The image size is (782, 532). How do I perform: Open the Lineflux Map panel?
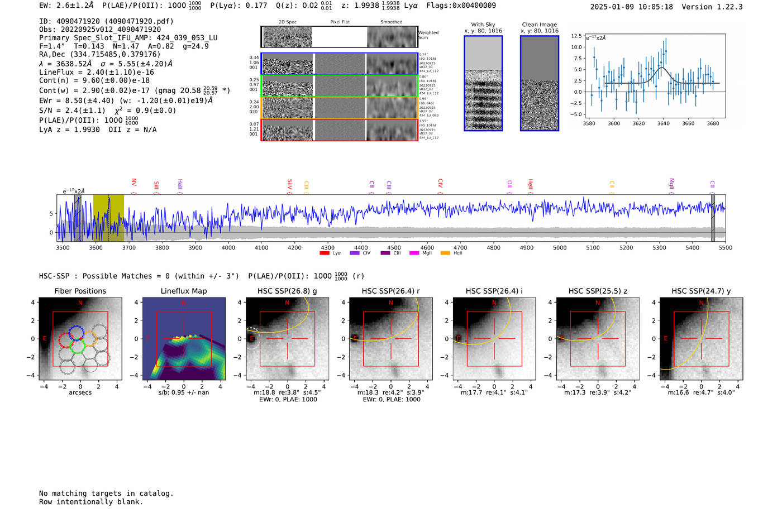tap(184, 339)
